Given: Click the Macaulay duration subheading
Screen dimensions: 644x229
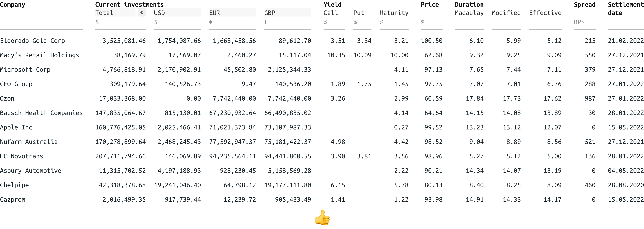Looking at the screenshot, I should pyautogui.click(x=469, y=13).
